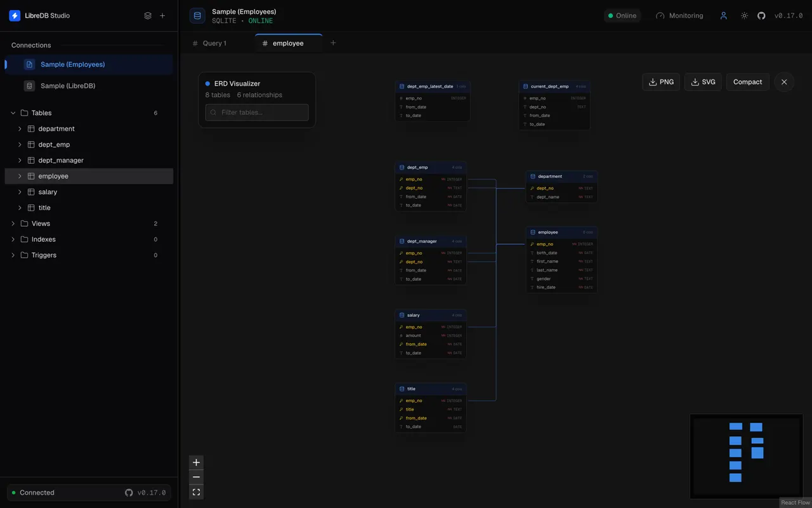The width and height of the screenshot is (812, 508).
Task: Export the diagram as SVG
Action: (703, 82)
